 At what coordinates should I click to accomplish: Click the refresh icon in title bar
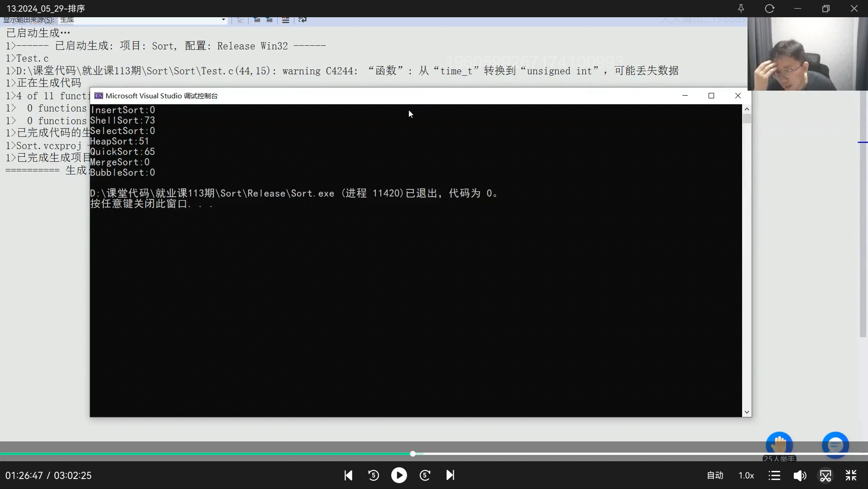tap(769, 9)
